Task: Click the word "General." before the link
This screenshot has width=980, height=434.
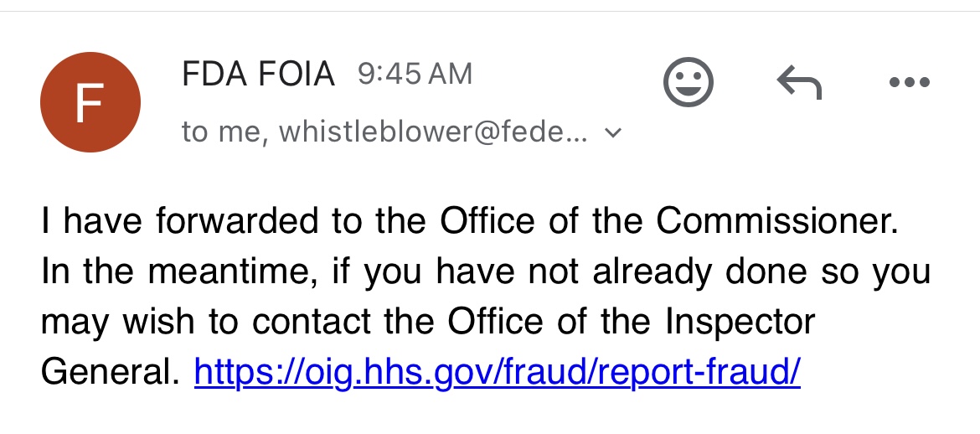Action: [111, 372]
